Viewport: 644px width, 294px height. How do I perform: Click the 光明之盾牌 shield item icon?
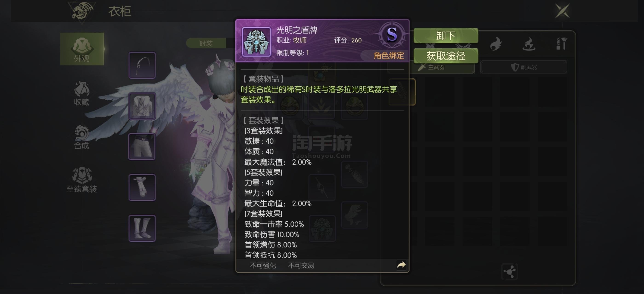(256, 42)
